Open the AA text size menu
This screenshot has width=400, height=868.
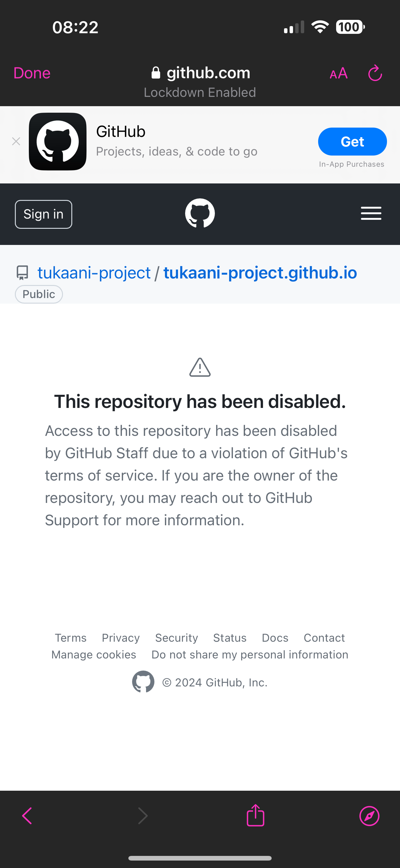pyautogui.click(x=338, y=73)
